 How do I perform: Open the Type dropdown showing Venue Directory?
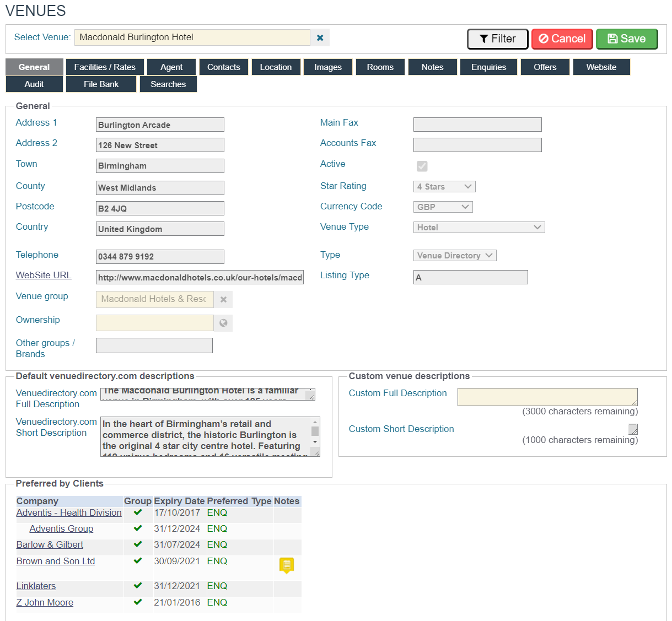pyautogui.click(x=455, y=256)
